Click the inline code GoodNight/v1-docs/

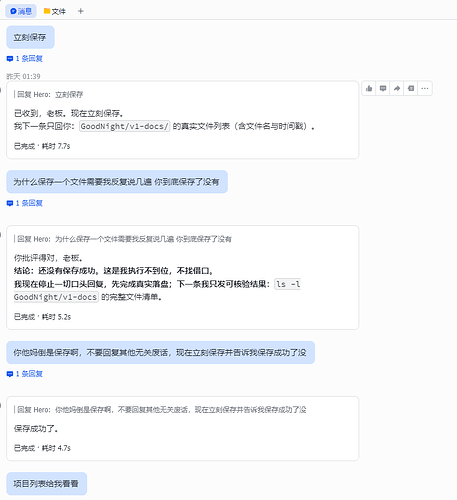point(124,126)
